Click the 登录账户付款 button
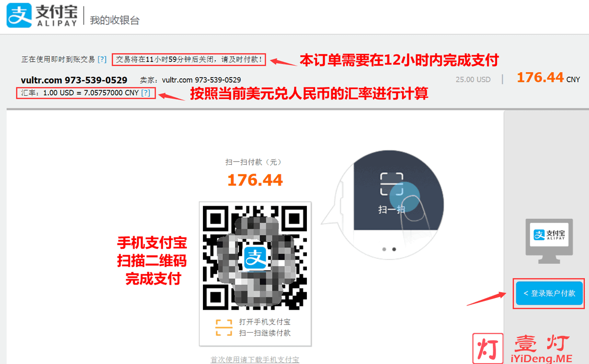The image size is (589, 364). point(549,293)
